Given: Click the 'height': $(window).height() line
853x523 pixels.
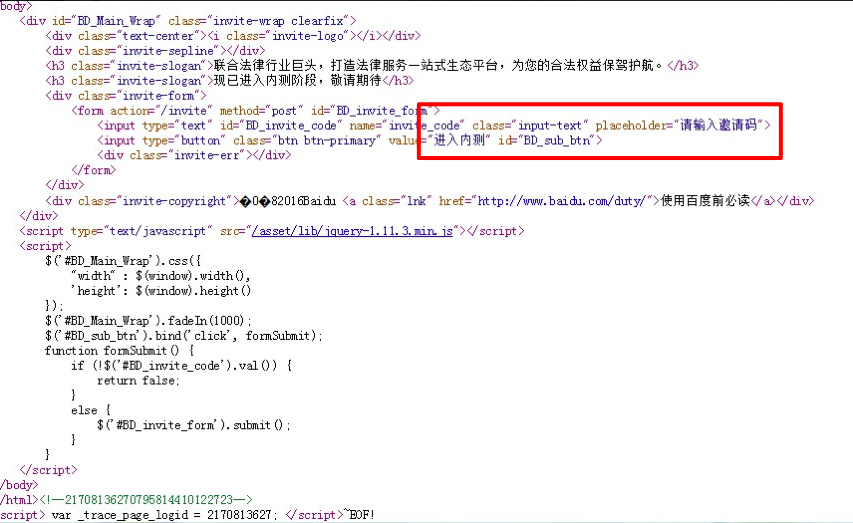Looking at the screenshot, I should tap(161, 291).
